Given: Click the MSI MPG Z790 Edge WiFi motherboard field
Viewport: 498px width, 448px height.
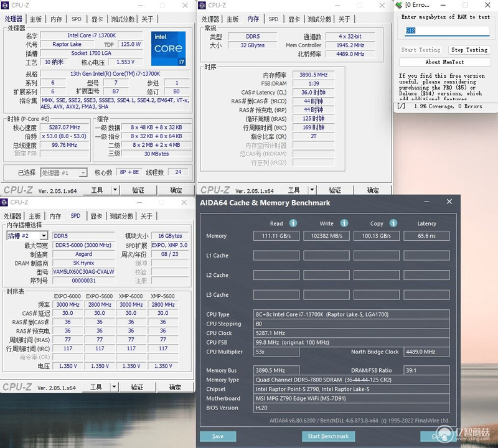Looking at the screenshot, I should 352,398.
